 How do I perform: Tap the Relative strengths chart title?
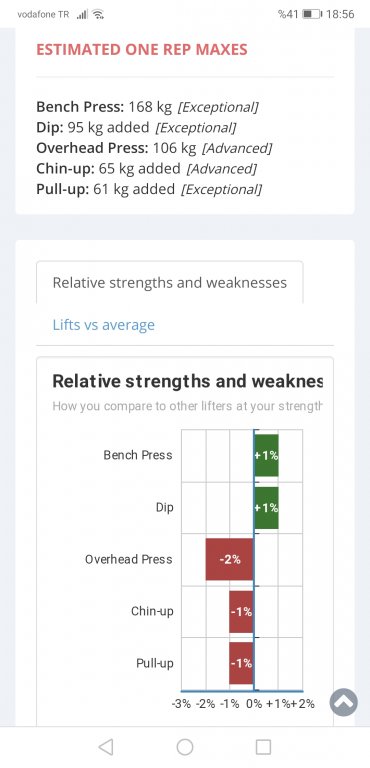point(188,382)
